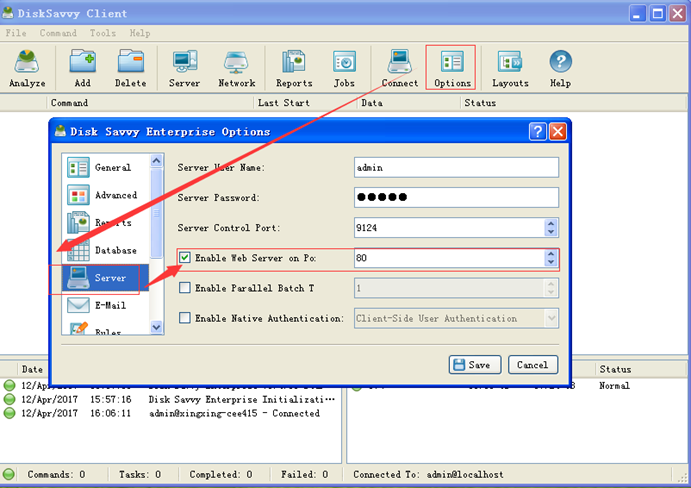Image resolution: width=691 pixels, height=488 pixels.
Task: Open the Help menu
Action: (x=140, y=33)
